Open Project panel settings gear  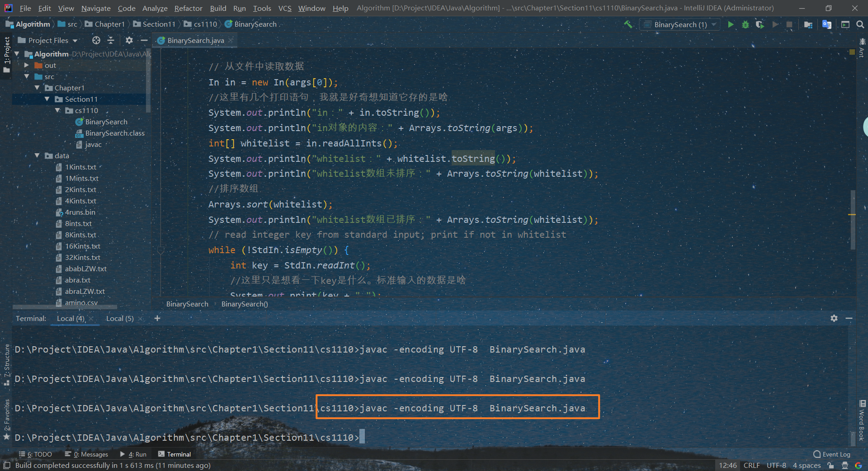tap(129, 40)
